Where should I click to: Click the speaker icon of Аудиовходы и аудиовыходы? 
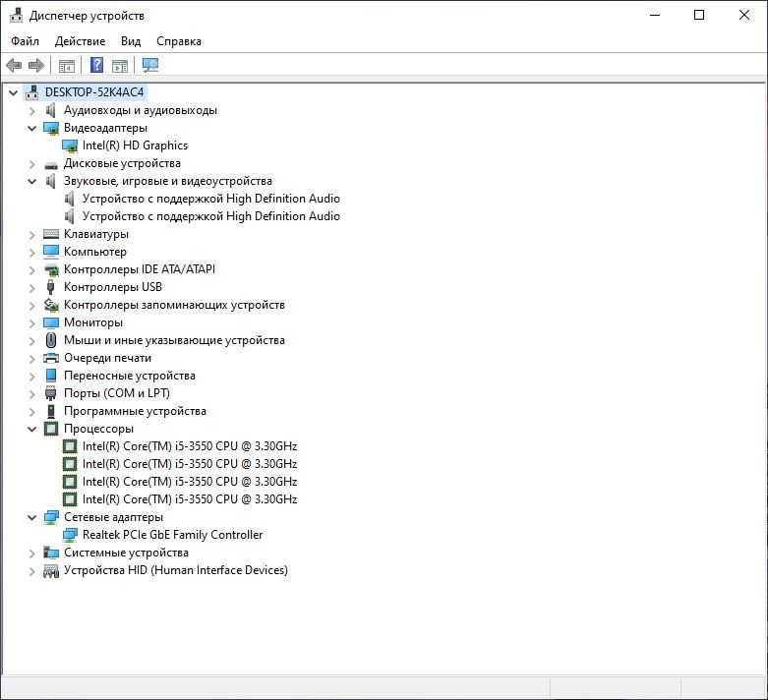click(x=50, y=110)
